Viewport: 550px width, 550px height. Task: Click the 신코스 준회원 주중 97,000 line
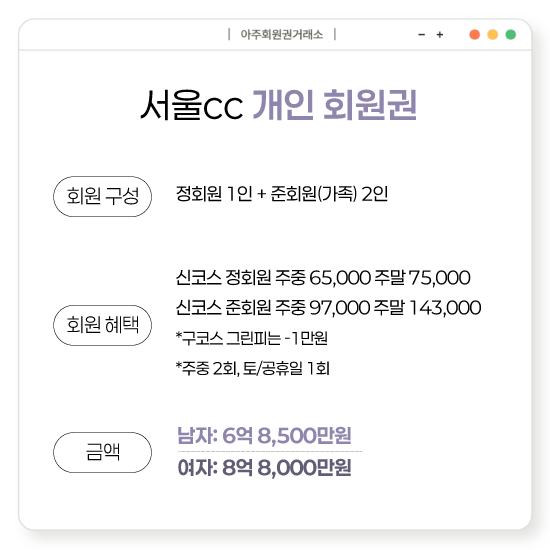[x=328, y=308]
